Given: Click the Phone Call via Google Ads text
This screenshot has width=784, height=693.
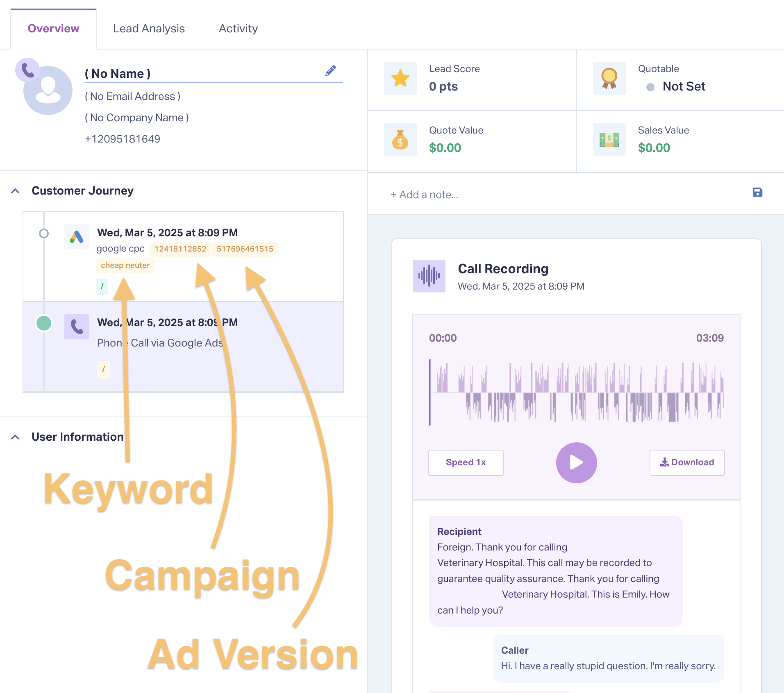Looking at the screenshot, I should pyautogui.click(x=160, y=343).
